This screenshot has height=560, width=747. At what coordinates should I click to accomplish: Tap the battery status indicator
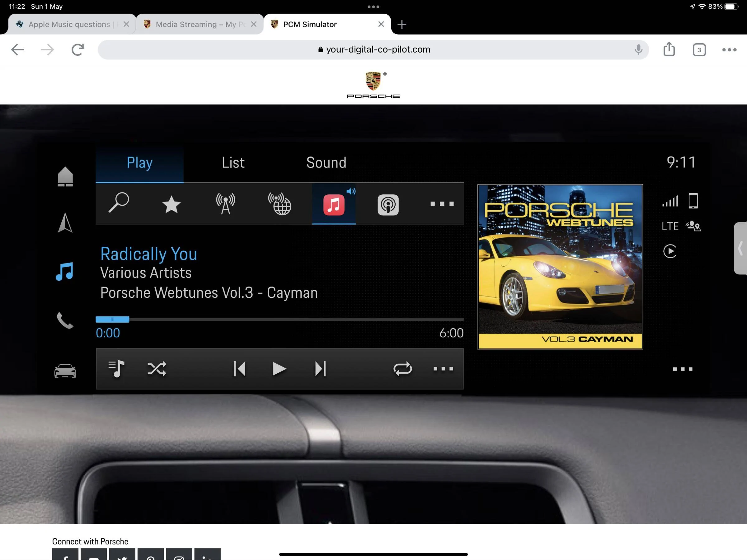[731, 7]
